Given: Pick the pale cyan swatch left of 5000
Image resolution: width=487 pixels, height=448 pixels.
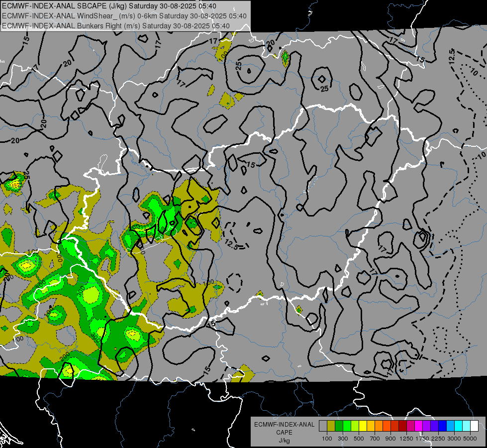Looking at the screenshot, I should [466, 426].
